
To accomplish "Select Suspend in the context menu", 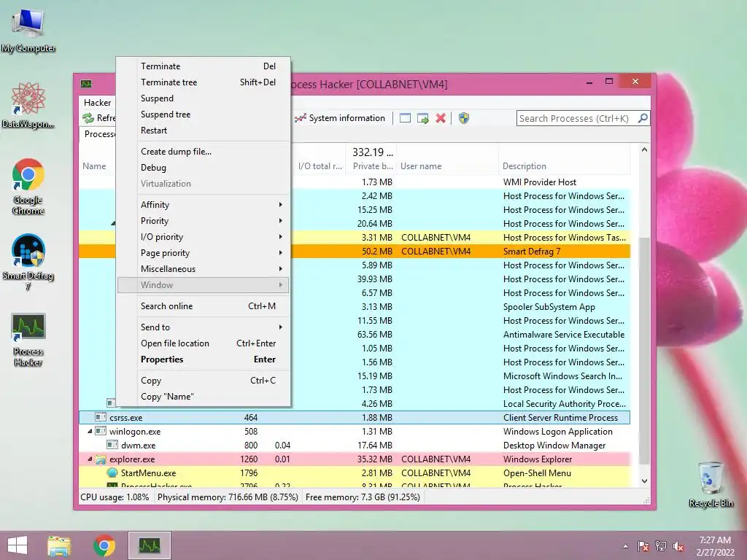I will (203, 98).
